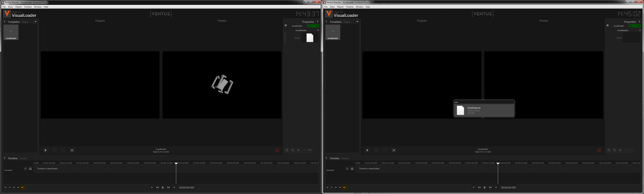
Task: Unpin the Properties panel in left window
Action: click(317, 22)
